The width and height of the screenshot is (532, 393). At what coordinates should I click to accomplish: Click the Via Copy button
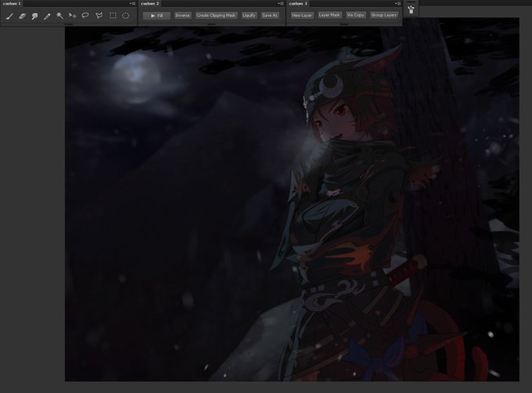click(355, 16)
